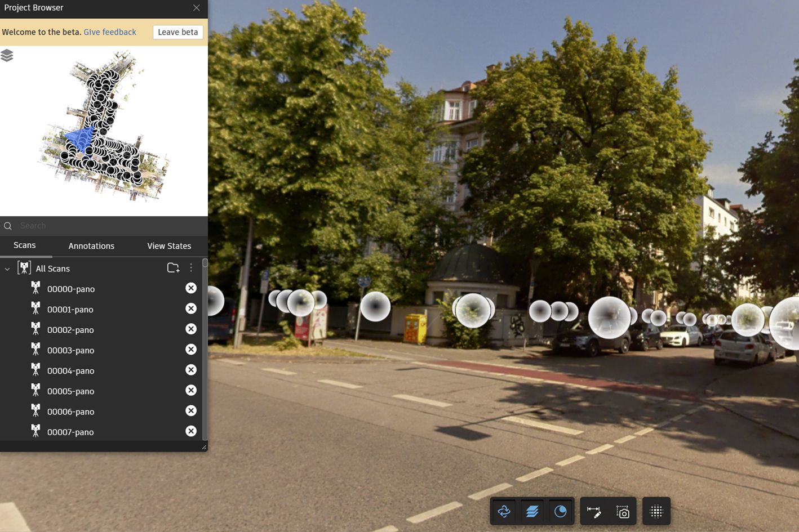Select the measurement tool
This screenshot has width=799, height=532.
[594, 511]
